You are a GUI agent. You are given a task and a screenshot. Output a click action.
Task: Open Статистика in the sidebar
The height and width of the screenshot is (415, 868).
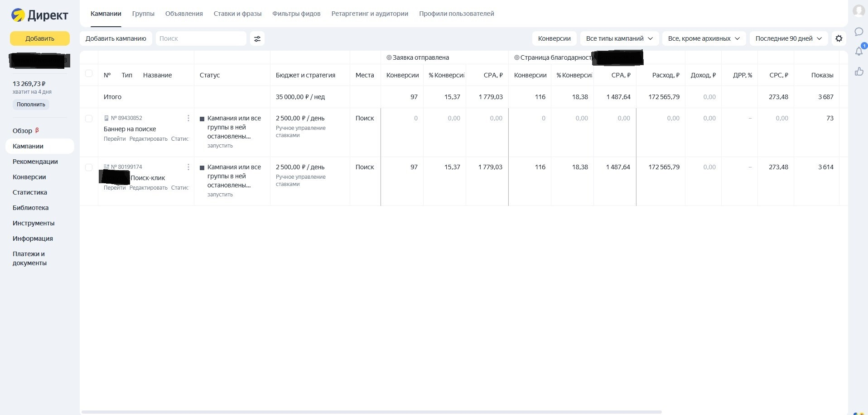click(x=30, y=192)
